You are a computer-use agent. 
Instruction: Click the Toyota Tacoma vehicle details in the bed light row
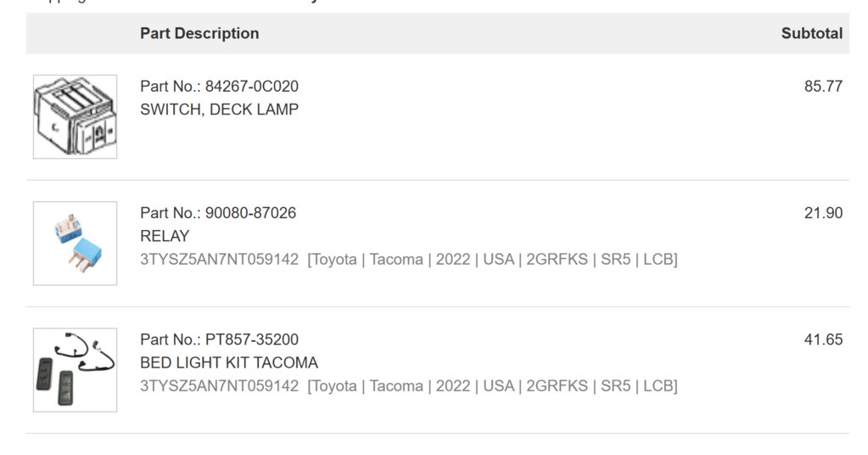coord(493,385)
